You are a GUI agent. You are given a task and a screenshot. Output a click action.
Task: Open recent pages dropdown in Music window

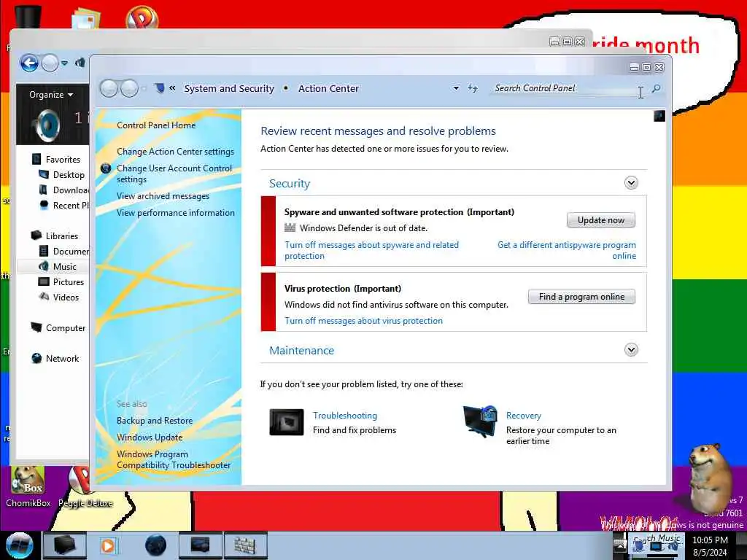pyautogui.click(x=64, y=63)
